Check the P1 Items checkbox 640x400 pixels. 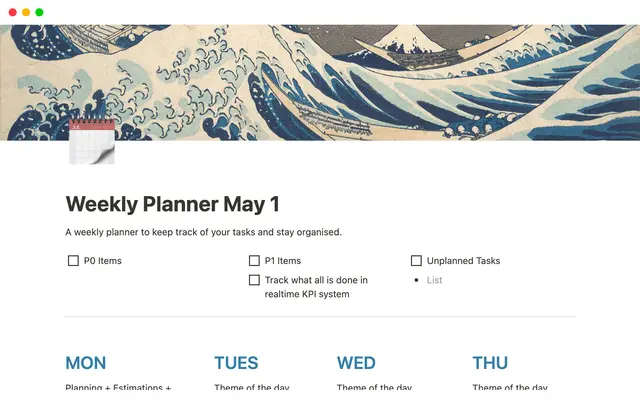click(255, 261)
